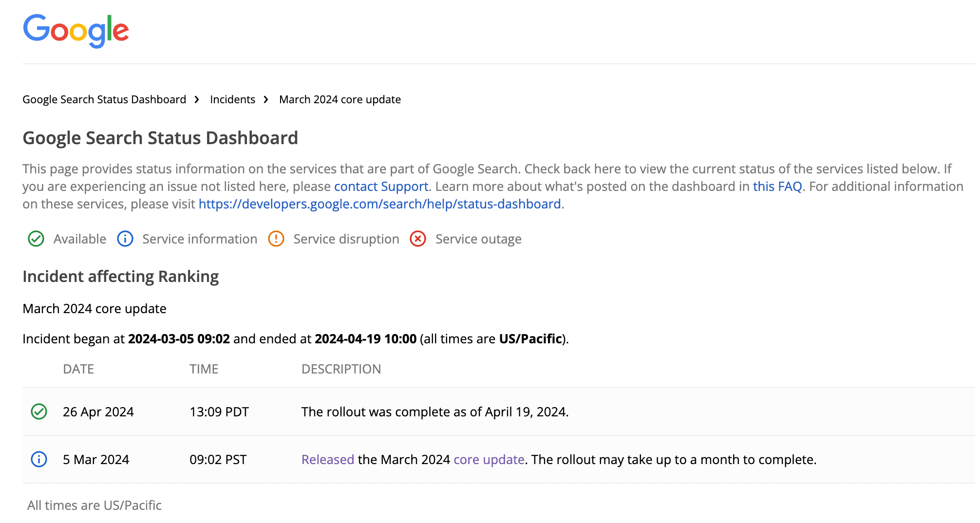Click the red Service outage legend icon

(418, 239)
